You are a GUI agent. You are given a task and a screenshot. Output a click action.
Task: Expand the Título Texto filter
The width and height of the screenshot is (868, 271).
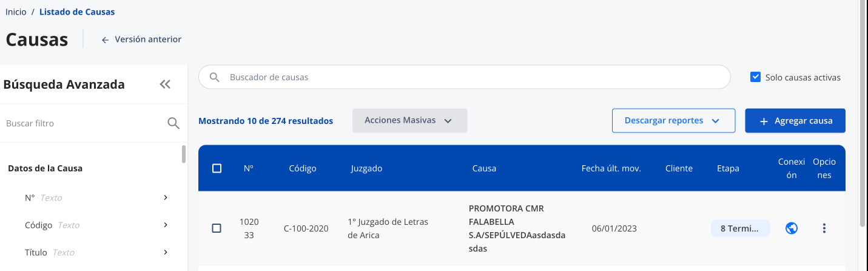coord(166,252)
